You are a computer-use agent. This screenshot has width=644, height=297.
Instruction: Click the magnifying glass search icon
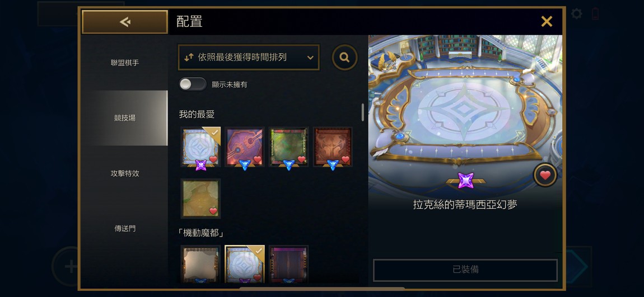point(344,58)
